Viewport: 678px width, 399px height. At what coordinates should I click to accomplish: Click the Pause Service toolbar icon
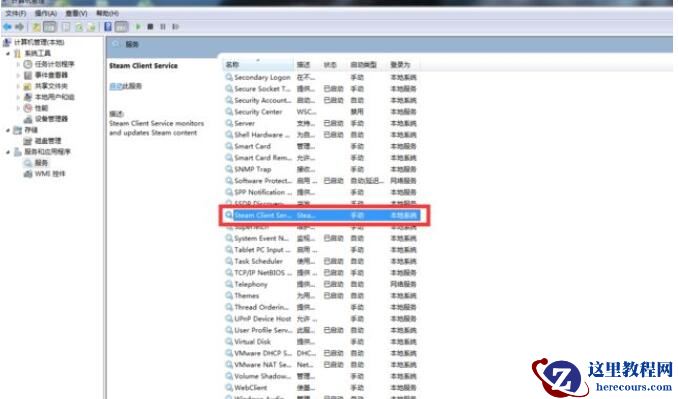163,27
